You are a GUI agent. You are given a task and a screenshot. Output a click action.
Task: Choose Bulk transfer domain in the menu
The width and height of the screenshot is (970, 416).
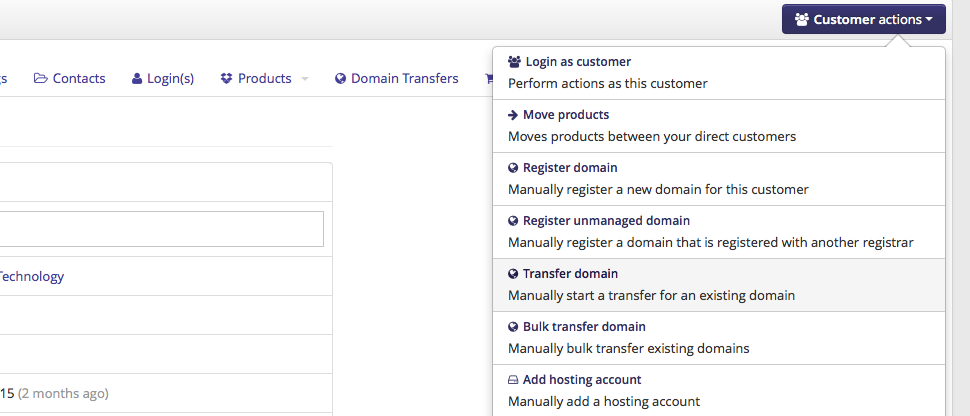tap(719, 337)
